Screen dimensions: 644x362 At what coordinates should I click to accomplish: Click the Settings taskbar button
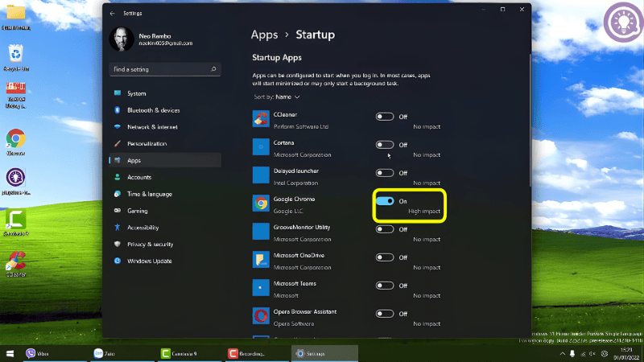324,353
